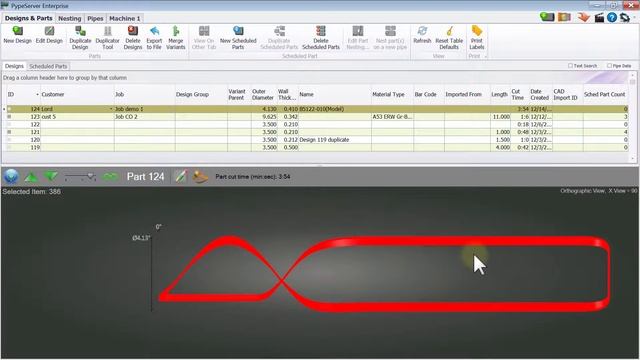Sort by the Customer column header
Image resolution: width=640 pixels, height=360 pixels.
click(77, 94)
